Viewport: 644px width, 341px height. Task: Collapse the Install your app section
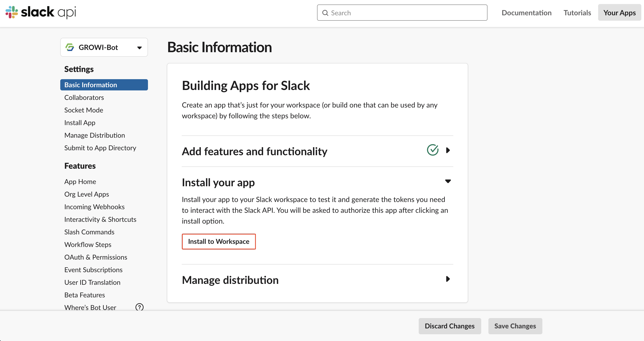point(448,181)
